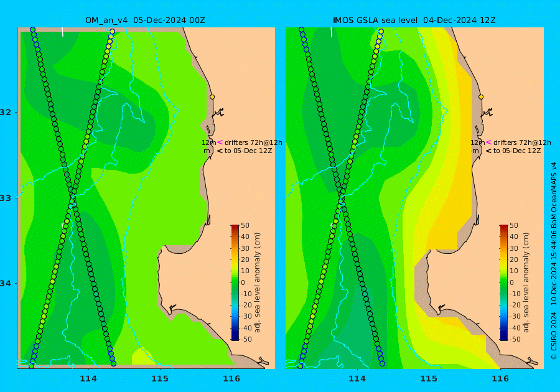The width and height of the screenshot is (560, 392).
Task: Click the 'BoM OceanMAPS v4' vertical text
Action: pos(554,195)
